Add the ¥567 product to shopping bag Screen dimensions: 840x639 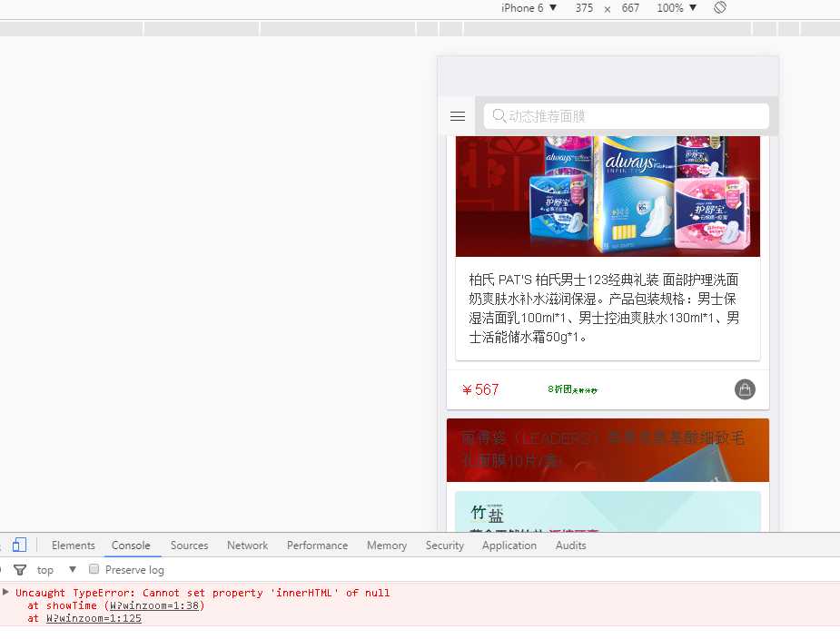[x=745, y=389]
